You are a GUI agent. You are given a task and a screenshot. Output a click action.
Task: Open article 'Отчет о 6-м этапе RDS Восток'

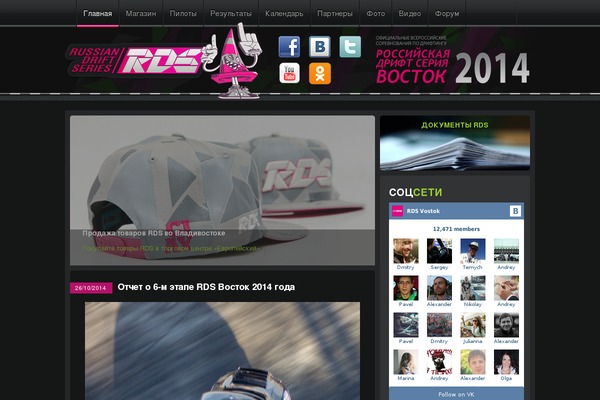point(206,287)
